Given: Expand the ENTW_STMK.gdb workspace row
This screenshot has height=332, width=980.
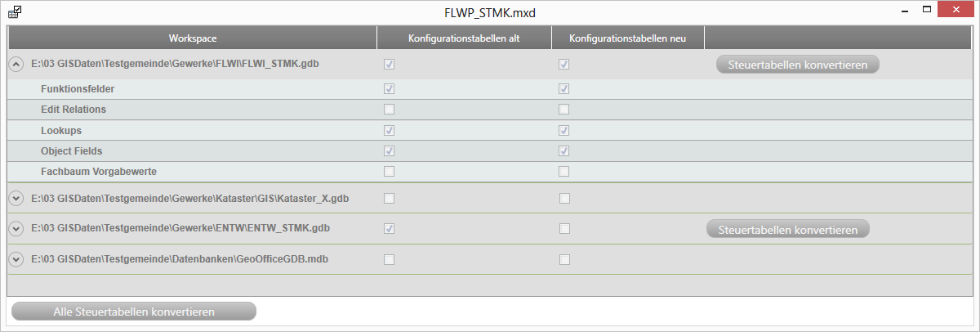Looking at the screenshot, I should point(16,229).
